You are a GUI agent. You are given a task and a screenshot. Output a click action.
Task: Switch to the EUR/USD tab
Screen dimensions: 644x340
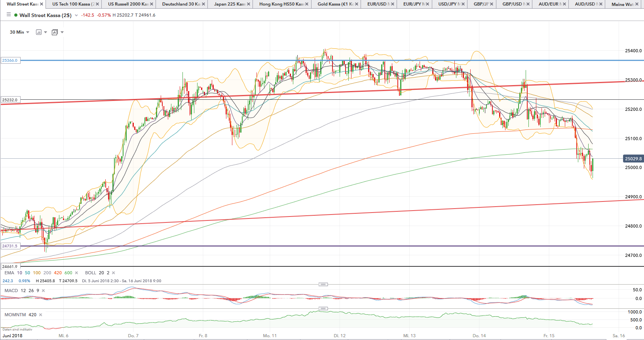point(376,4)
